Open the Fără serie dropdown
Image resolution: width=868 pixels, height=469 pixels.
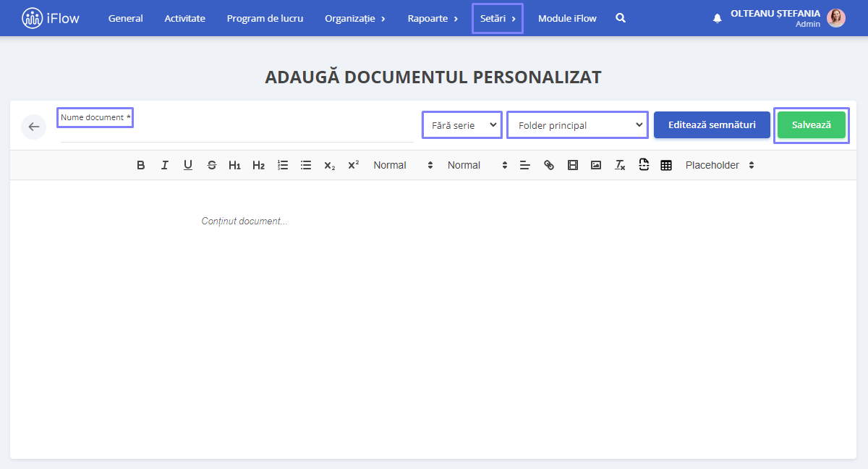click(462, 125)
